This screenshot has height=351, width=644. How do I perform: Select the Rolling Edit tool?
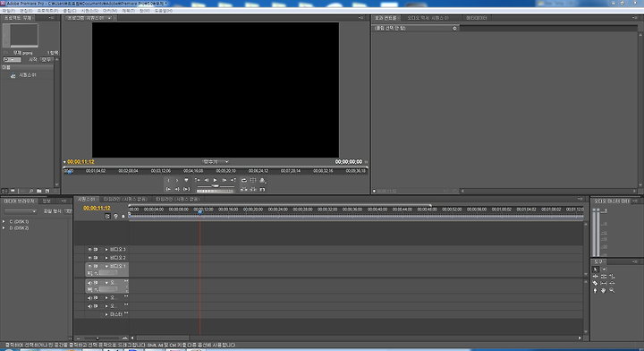pyautogui.click(x=604, y=276)
